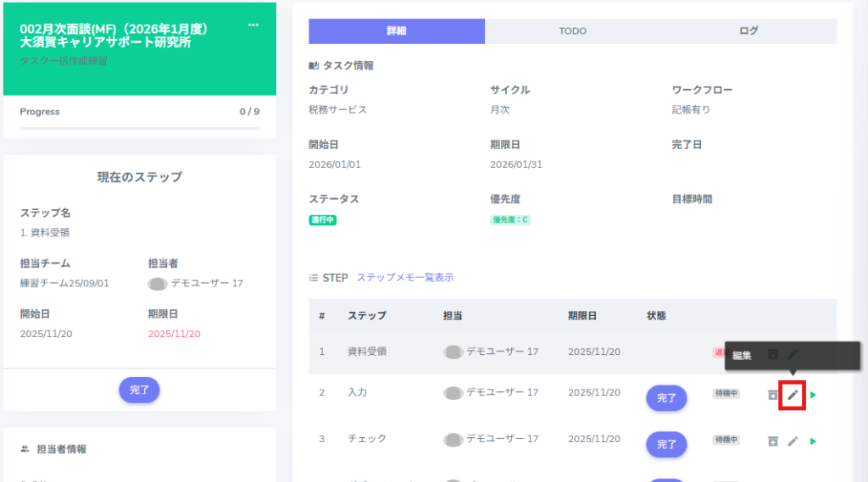
Task: Select the ログ tab
Action: coord(748,31)
